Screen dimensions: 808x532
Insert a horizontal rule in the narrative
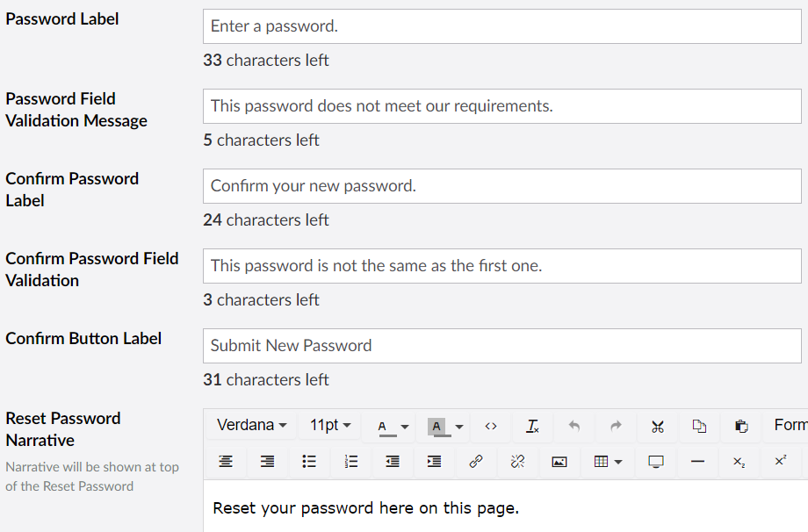tap(697, 462)
